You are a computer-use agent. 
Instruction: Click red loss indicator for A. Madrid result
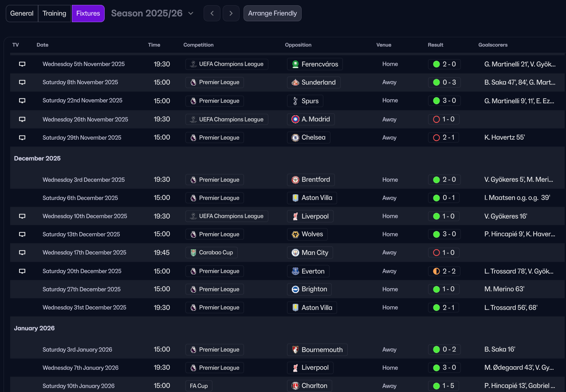coord(436,119)
